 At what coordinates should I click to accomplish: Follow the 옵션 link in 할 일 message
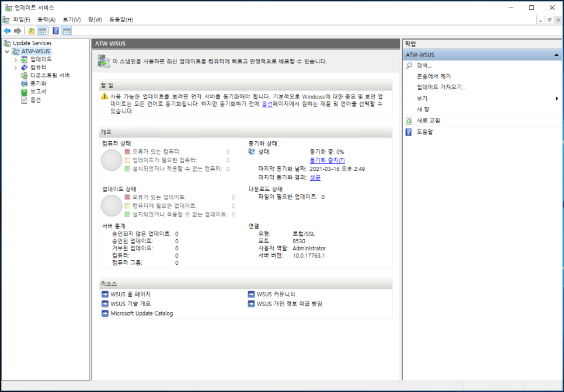267,104
